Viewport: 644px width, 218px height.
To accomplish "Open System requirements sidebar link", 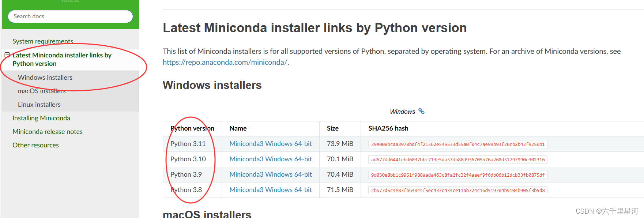I will tap(43, 41).
